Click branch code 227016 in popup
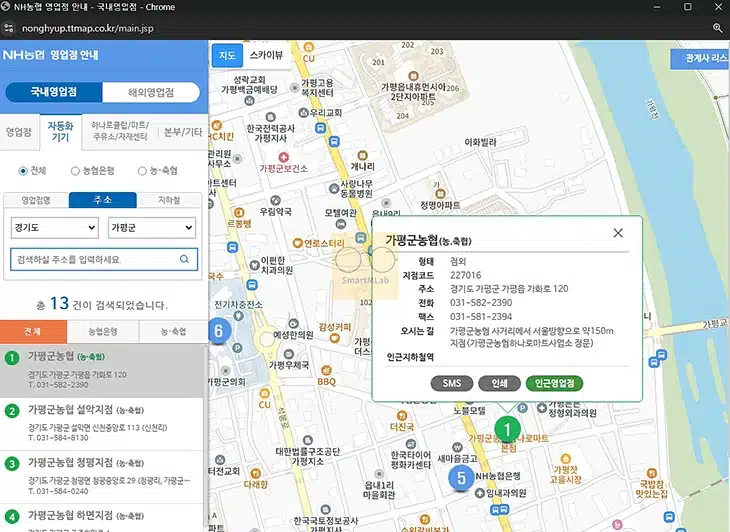Image resolution: width=730 pixels, height=532 pixels. (x=466, y=275)
